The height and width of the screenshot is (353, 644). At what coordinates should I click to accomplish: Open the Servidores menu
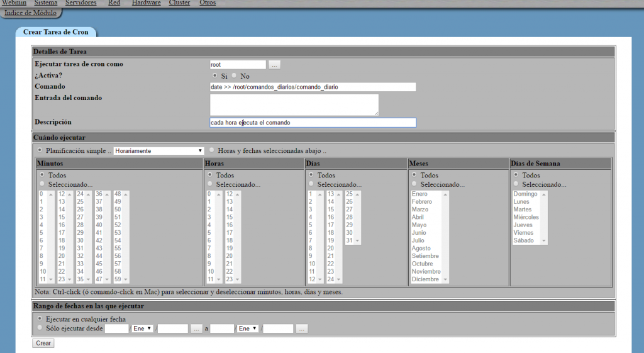[80, 3]
